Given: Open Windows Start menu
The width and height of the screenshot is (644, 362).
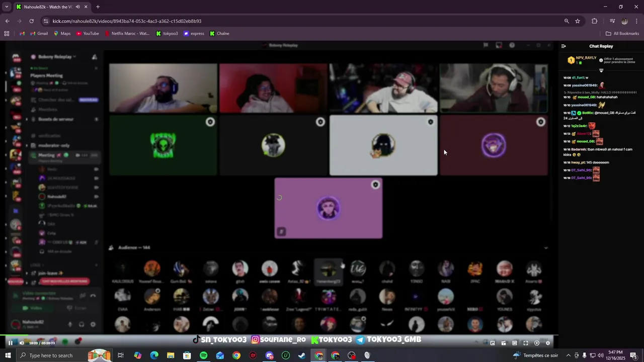Looking at the screenshot, I should tap(8, 355).
